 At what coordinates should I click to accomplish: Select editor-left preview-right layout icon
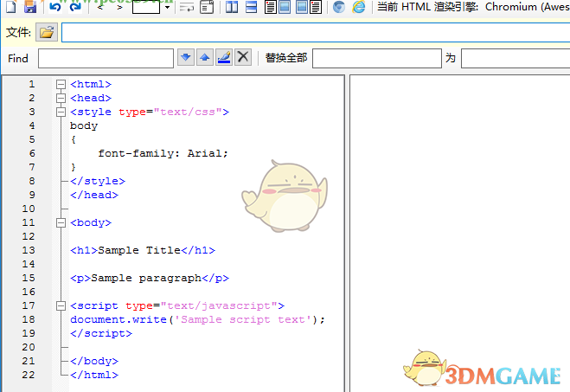click(x=278, y=7)
